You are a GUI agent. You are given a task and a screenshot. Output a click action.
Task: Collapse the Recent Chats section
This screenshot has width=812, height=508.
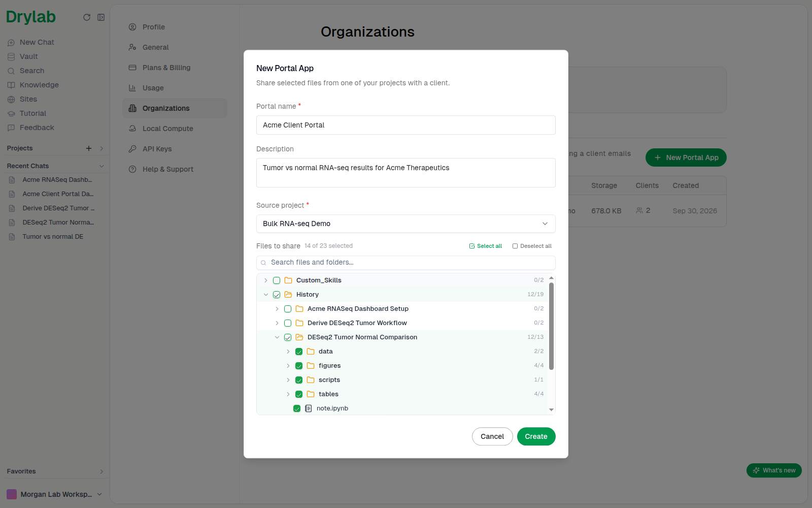pyautogui.click(x=101, y=166)
